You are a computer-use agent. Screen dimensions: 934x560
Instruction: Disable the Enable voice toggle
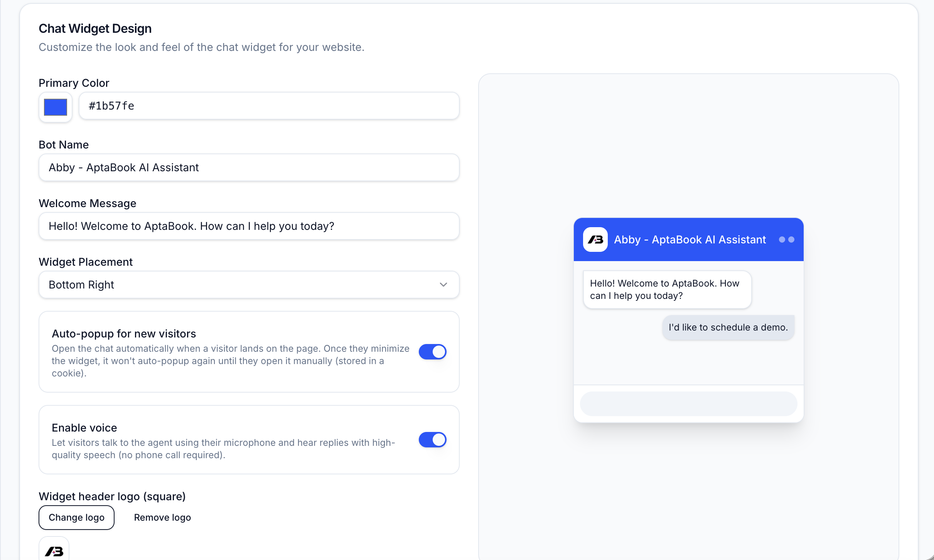(432, 440)
